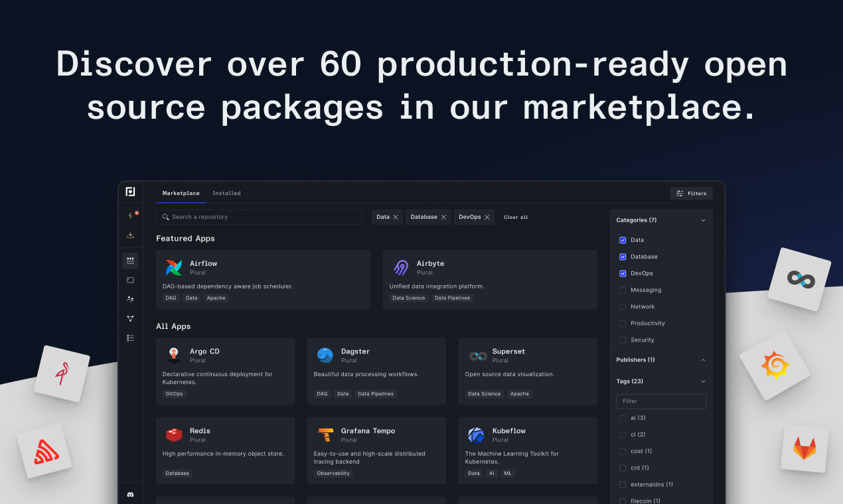Screen dimensions: 843x504
Task: Click the Apache tag on Superset card
Action: (x=520, y=394)
